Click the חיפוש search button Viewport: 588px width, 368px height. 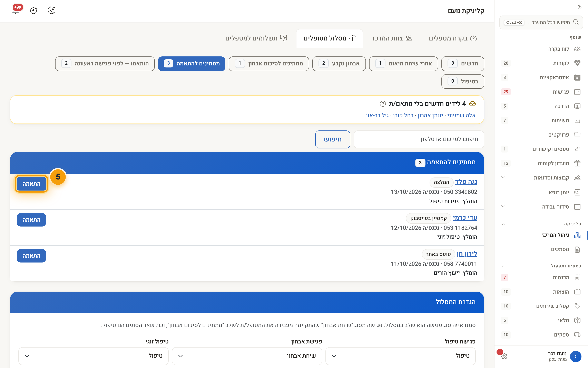pos(333,139)
